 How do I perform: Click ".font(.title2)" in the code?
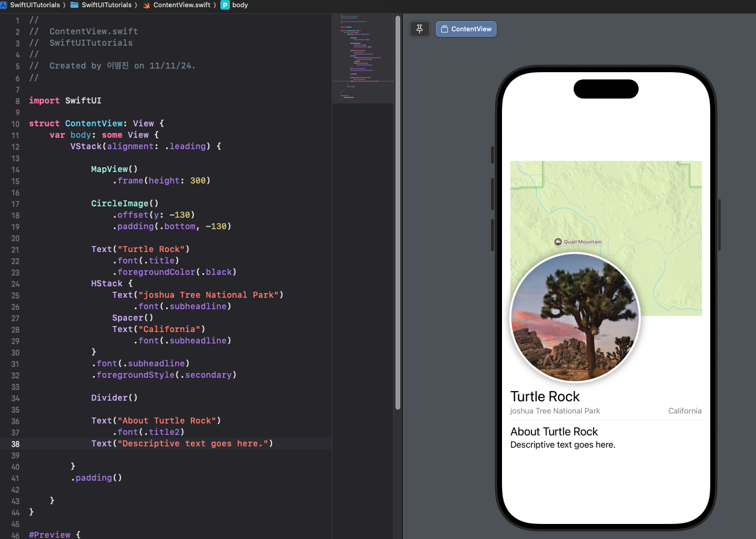[149, 432]
